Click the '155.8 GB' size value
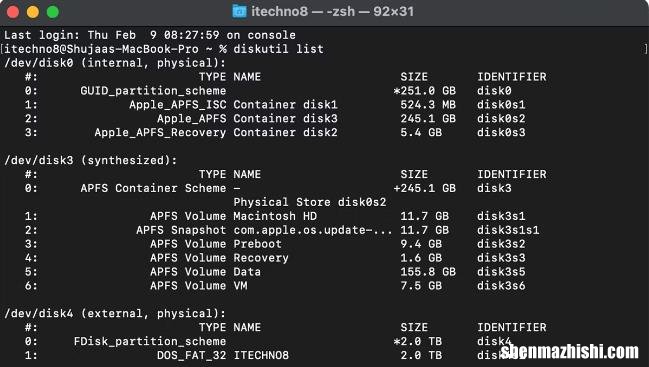649x367 pixels. point(428,272)
